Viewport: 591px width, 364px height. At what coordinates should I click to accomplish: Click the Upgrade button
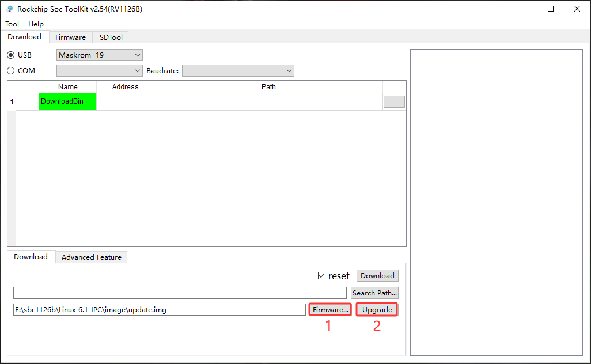click(x=377, y=310)
